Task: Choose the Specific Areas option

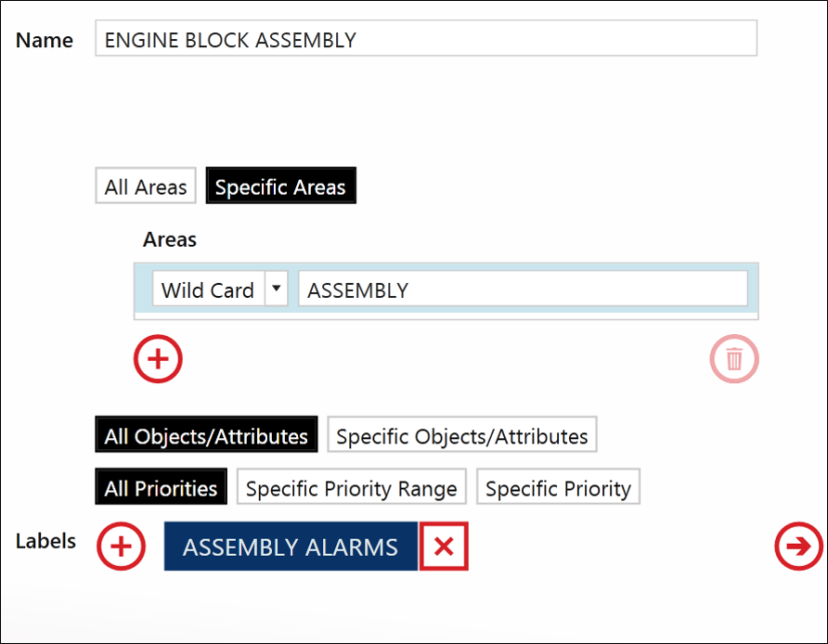Action: tap(281, 186)
